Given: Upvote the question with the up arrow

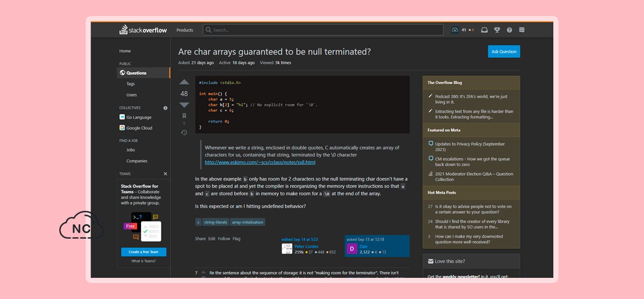Looking at the screenshot, I should point(184,82).
